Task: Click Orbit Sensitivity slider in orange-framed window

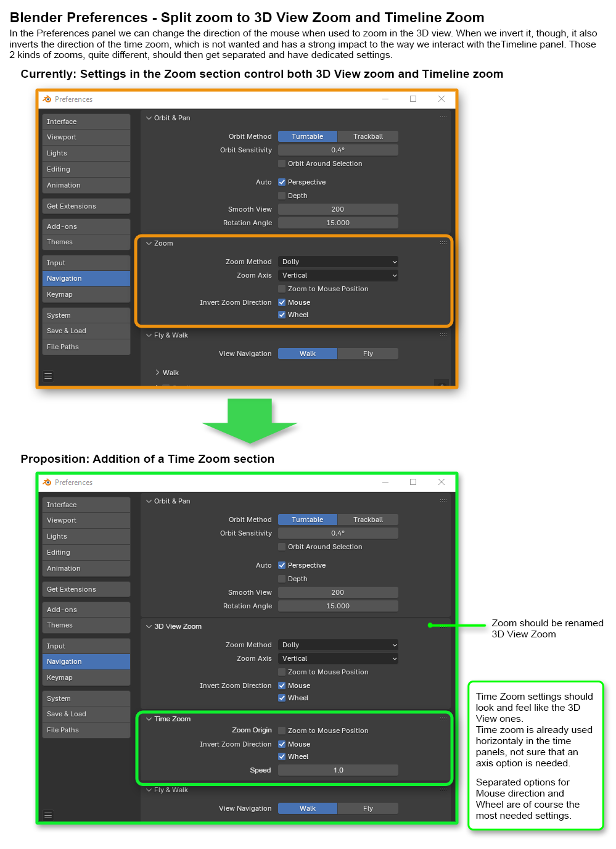Action: pos(338,150)
